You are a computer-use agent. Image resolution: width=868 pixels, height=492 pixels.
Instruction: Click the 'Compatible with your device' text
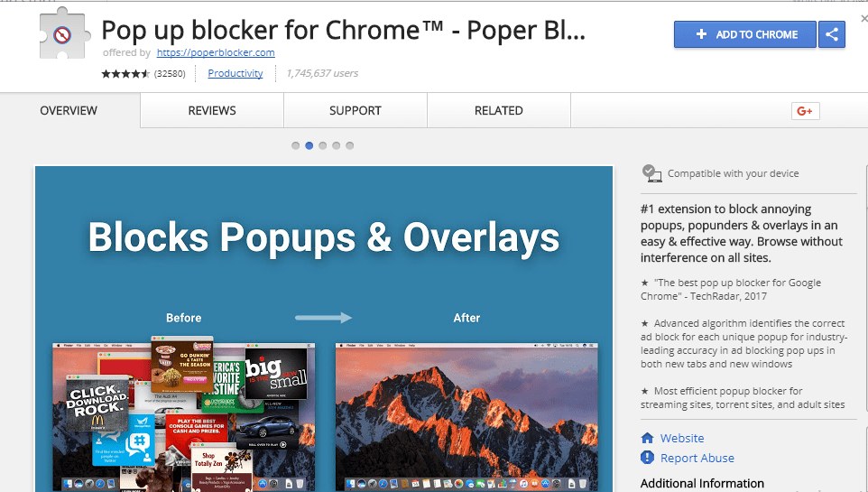(733, 173)
